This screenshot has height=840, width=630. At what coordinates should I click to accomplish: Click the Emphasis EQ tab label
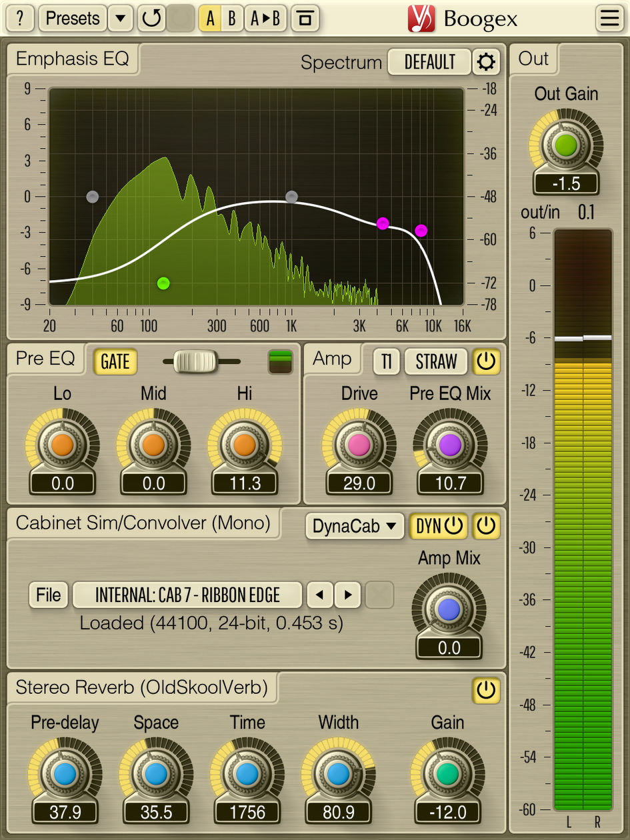(73, 59)
